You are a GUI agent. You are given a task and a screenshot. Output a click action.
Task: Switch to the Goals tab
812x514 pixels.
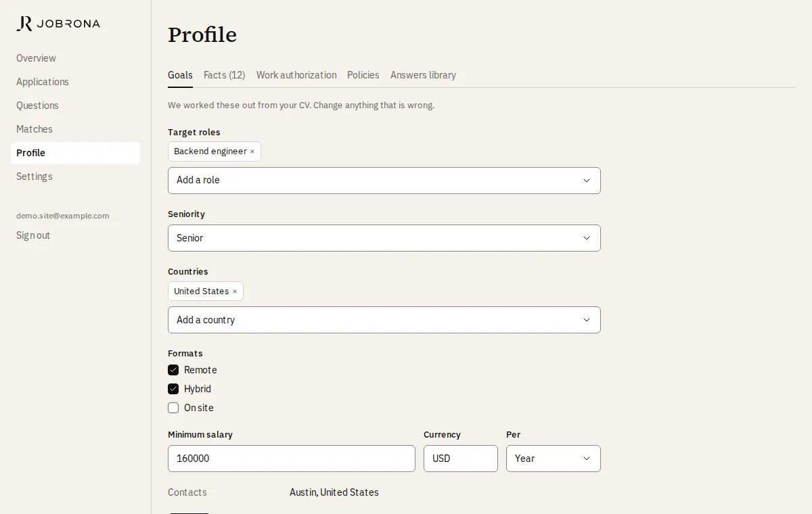(180, 75)
